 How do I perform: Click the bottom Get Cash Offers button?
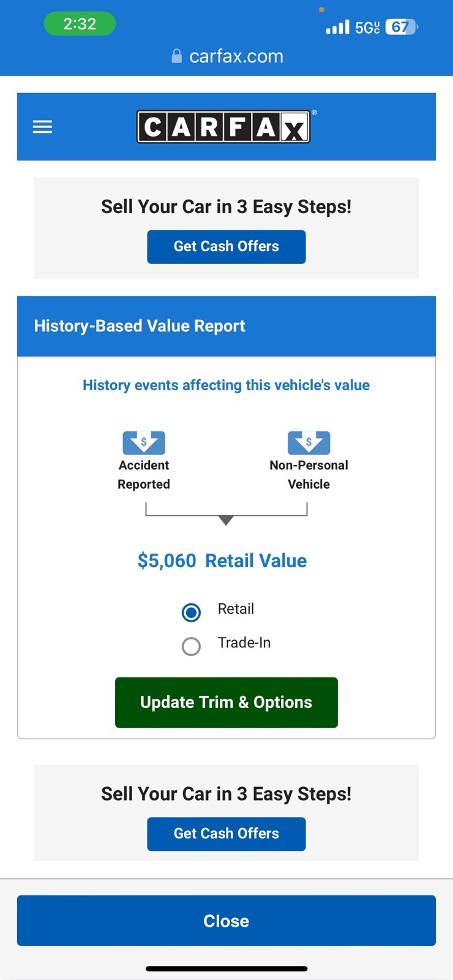226,834
